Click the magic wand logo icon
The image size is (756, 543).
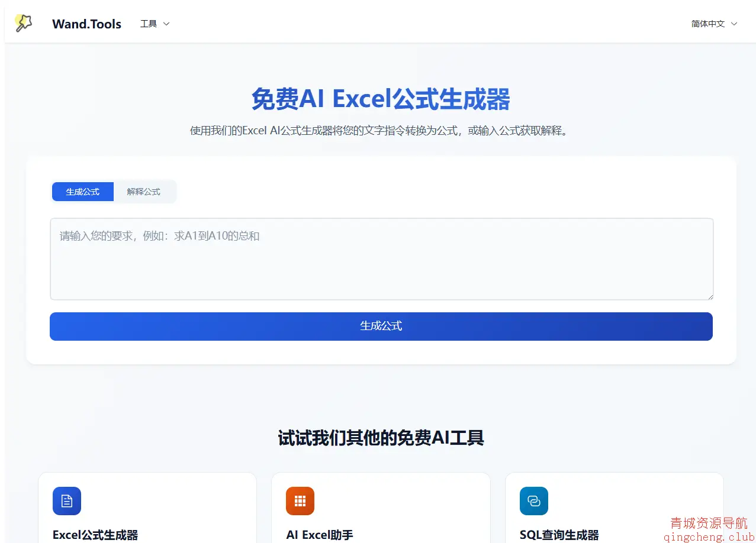(x=23, y=23)
